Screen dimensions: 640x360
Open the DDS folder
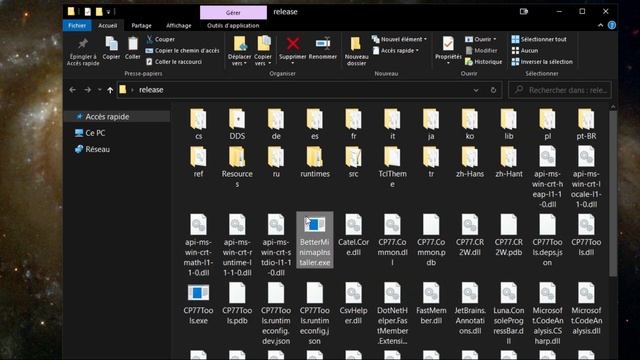pyautogui.click(x=237, y=124)
